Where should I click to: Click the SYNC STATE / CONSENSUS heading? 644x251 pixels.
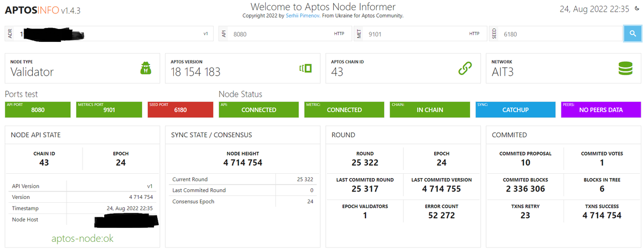(211, 135)
